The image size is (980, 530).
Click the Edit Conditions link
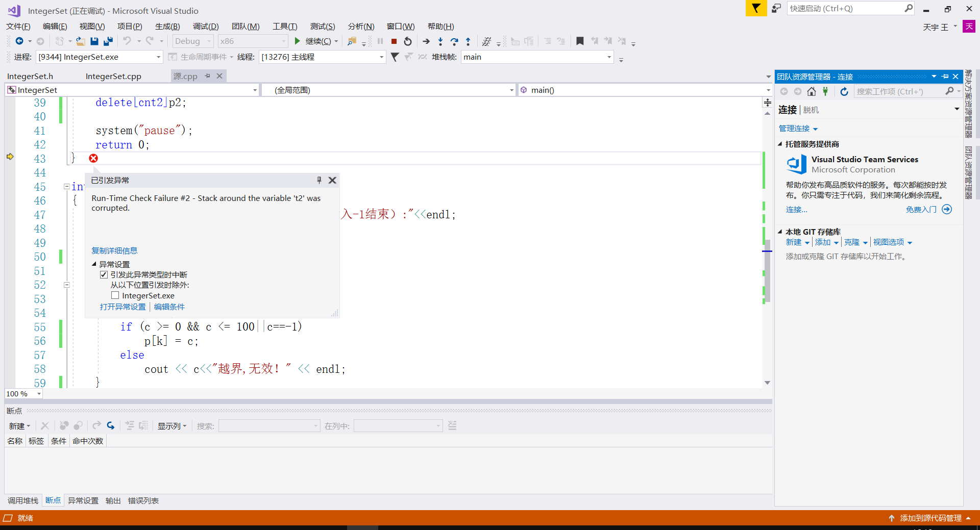click(x=169, y=307)
